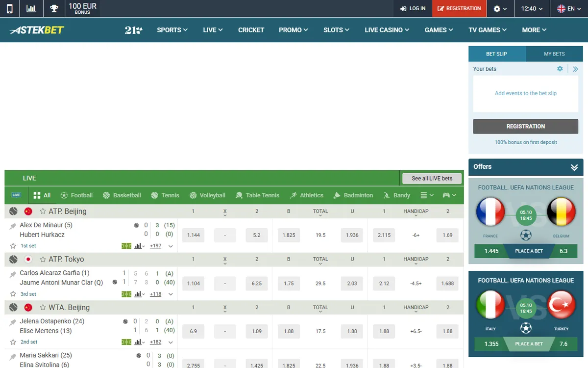Favorite the ATP. Tokyo league star
The image size is (588, 368).
pyautogui.click(x=43, y=260)
